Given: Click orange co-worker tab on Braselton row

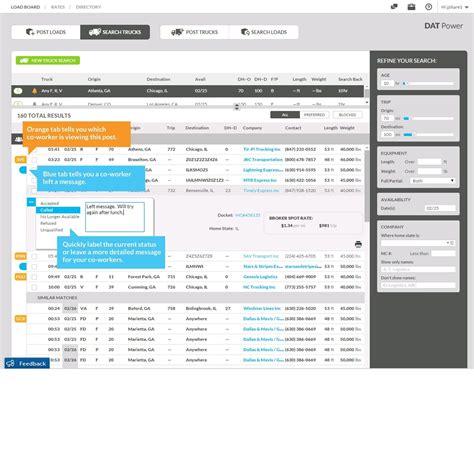Looking at the screenshot, I should (20, 160).
